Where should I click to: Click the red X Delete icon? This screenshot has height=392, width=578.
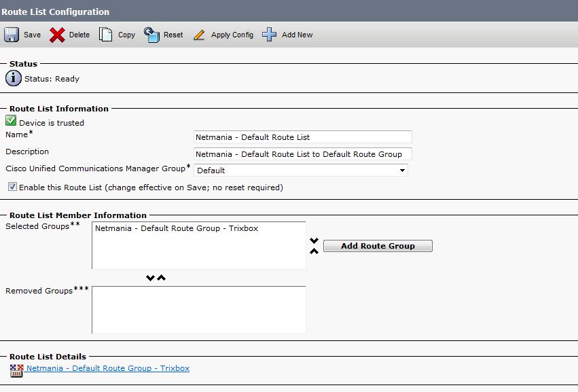pyautogui.click(x=57, y=35)
